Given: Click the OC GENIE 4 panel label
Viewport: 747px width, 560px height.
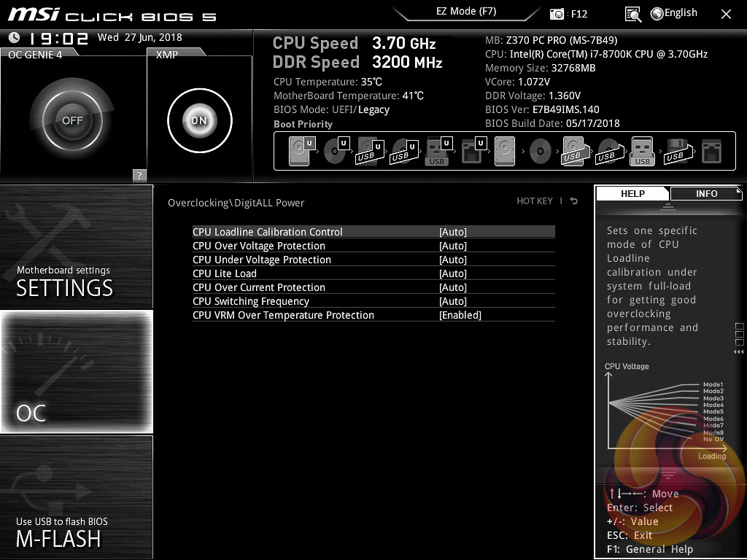Looking at the screenshot, I should click(x=35, y=55).
